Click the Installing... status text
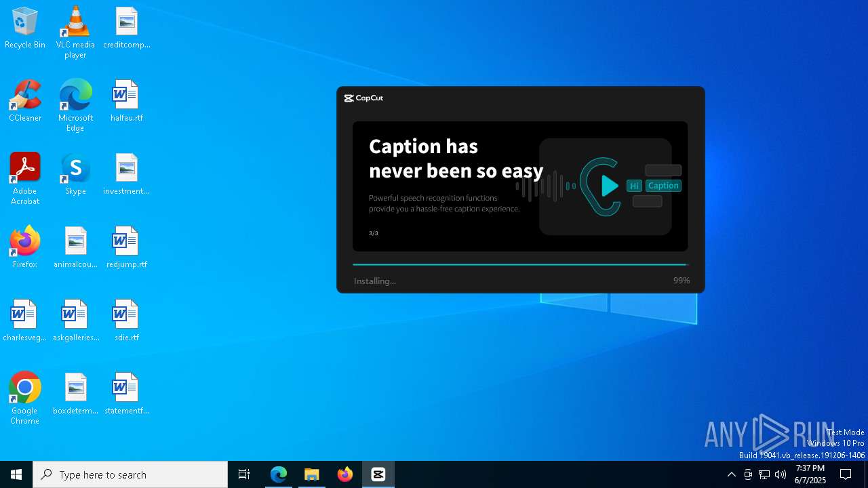Screen dimensions: 868x488 [x=375, y=281]
